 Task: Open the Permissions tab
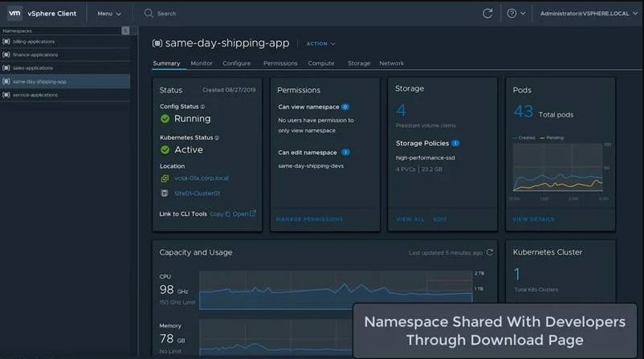280,63
